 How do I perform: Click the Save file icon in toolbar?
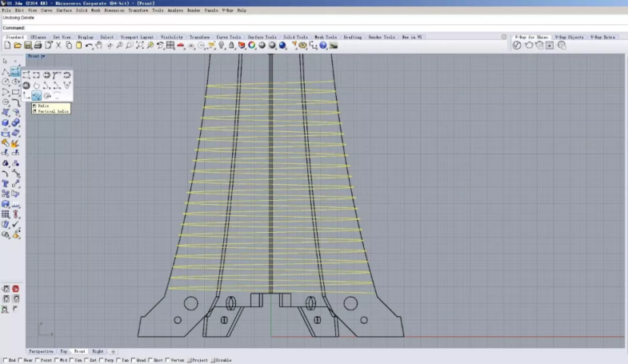tap(27, 46)
